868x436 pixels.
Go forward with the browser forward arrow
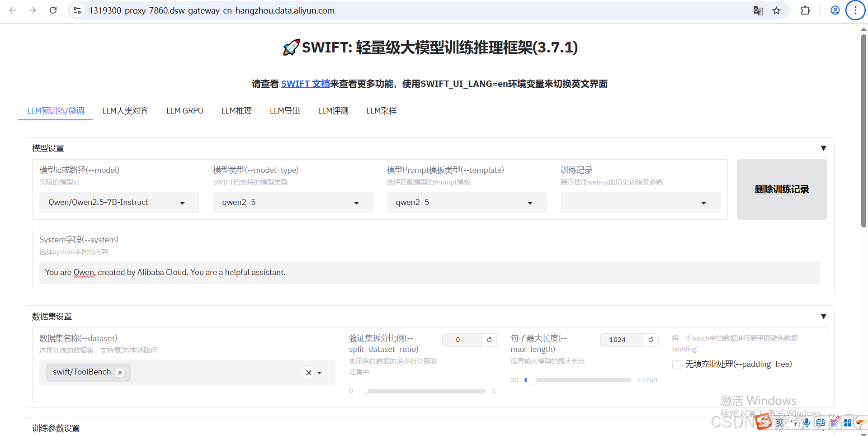pos(33,10)
